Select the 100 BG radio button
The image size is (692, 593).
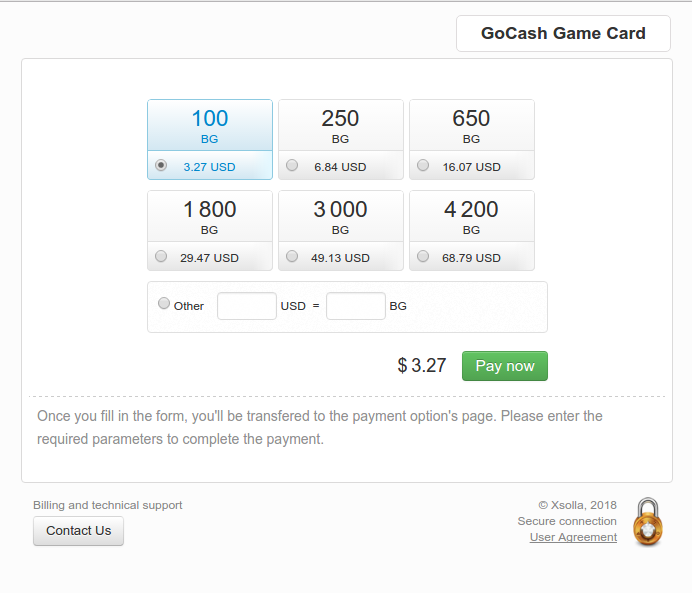pyautogui.click(x=161, y=165)
